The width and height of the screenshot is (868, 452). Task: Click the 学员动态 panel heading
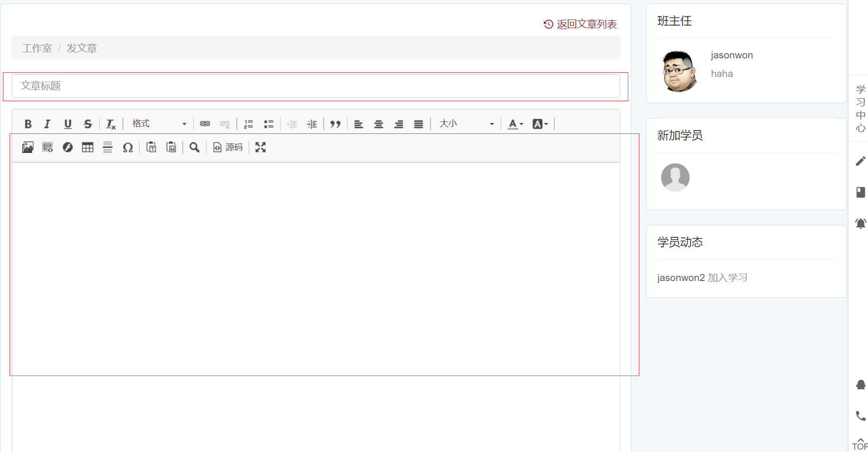point(680,242)
